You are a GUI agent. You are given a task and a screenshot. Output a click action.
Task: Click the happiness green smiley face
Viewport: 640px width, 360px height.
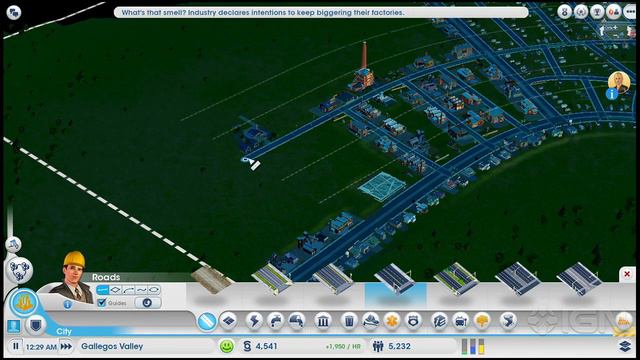(227, 347)
